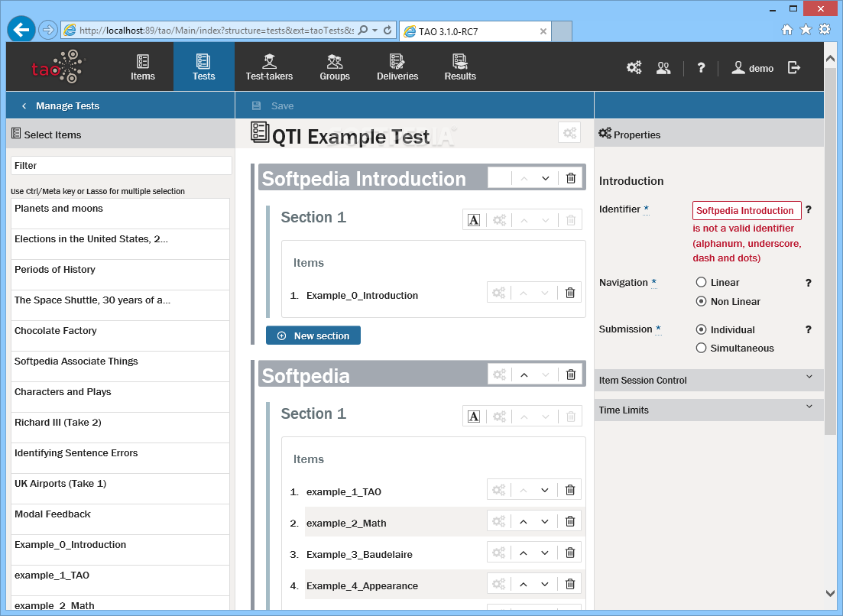Move example_1_TAO item down
This screenshot has height=616, width=843.
point(545,490)
